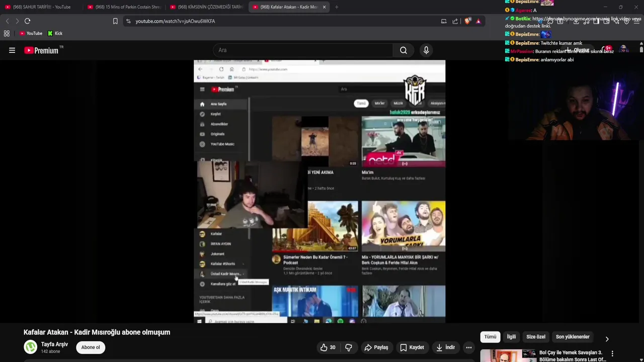Viewport: 644px width, 362px height.
Task: Select the Tümü filter chip
Action: (490, 337)
